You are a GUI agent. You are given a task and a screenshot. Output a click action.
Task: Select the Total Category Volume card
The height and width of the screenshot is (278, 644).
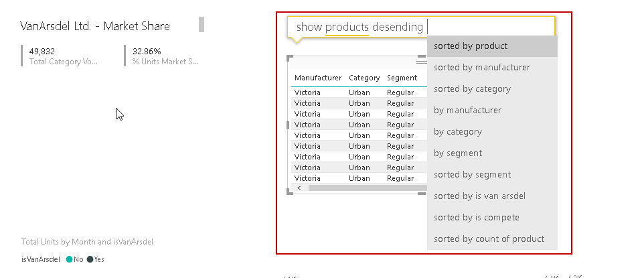pyautogui.click(x=65, y=56)
